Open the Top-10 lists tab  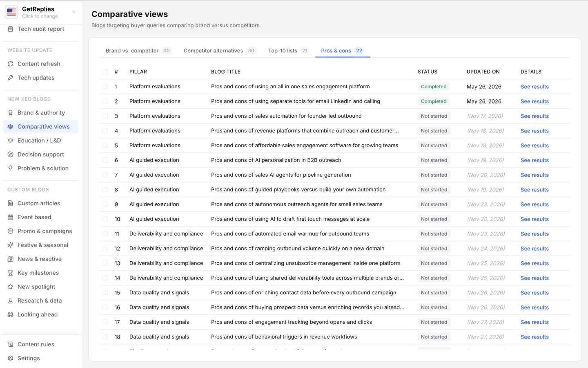(x=288, y=51)
